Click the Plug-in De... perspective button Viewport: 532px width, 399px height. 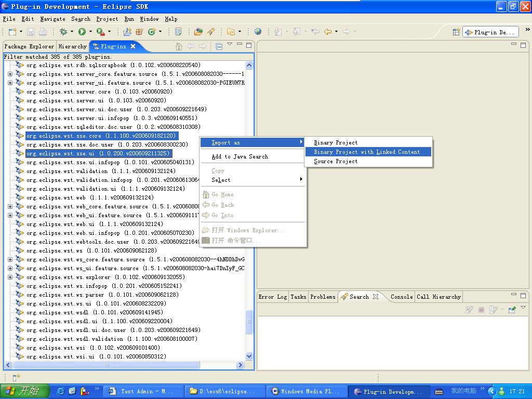tap(491, 32)
